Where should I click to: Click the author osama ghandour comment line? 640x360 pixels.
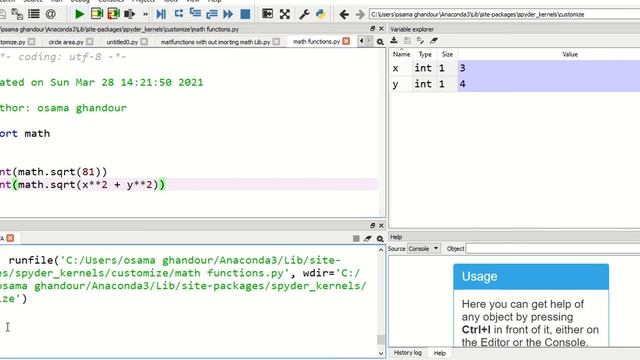pyautogui.click(x=63, y=108)
